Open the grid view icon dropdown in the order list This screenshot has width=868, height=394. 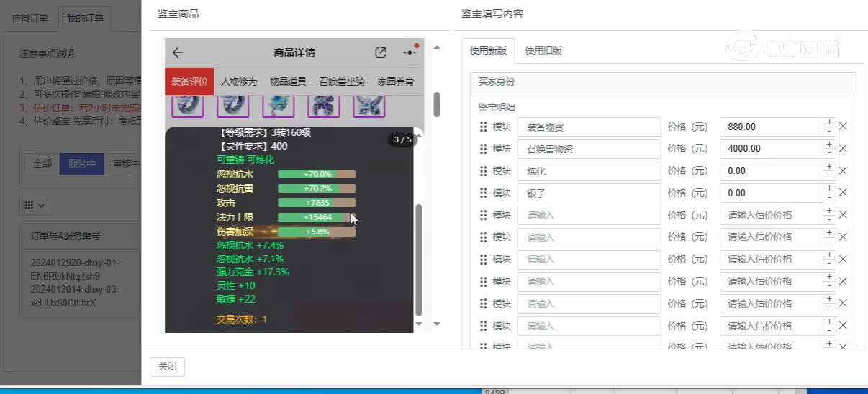pos(34,205)
